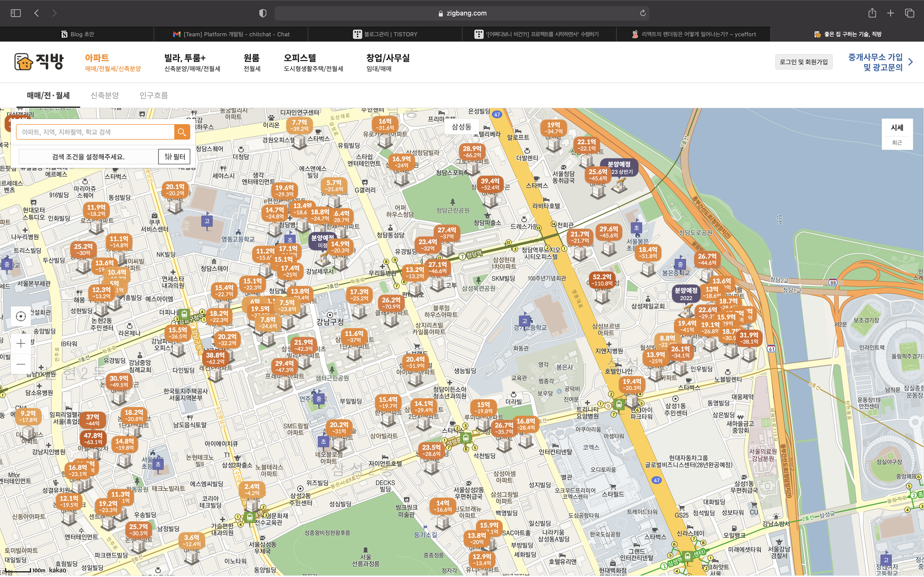The height and width of the screenshot is (577, 924).
Task: Click the current location target icon
Action: [x=21, y=316]
